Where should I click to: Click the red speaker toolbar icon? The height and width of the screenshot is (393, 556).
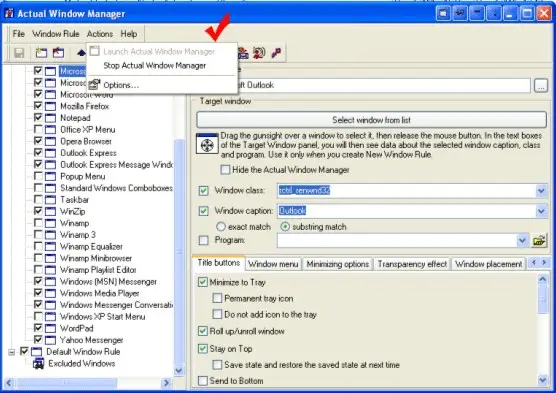pos(259,53)
